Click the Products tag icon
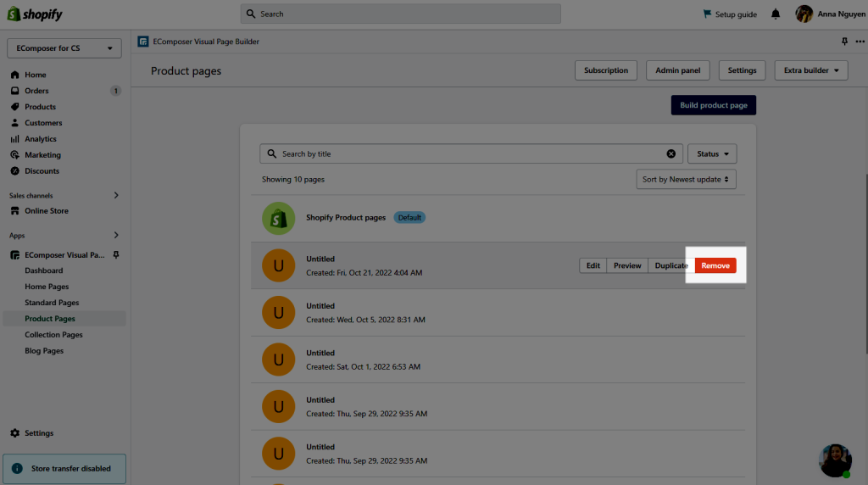This screenshot has width=868, height=485. (x=15, y=107)
